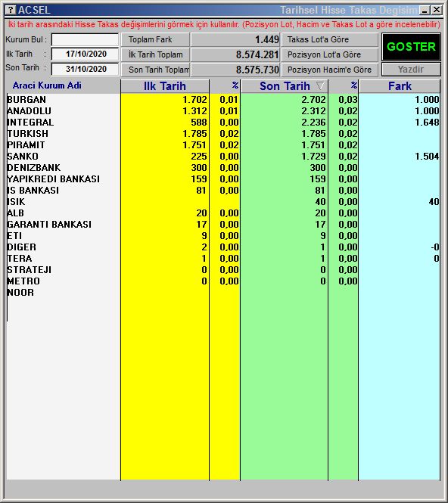This screenshot has height=503, width=448.
Task: Sort by Son Tarih column header
Action: [x=285, y=86]
